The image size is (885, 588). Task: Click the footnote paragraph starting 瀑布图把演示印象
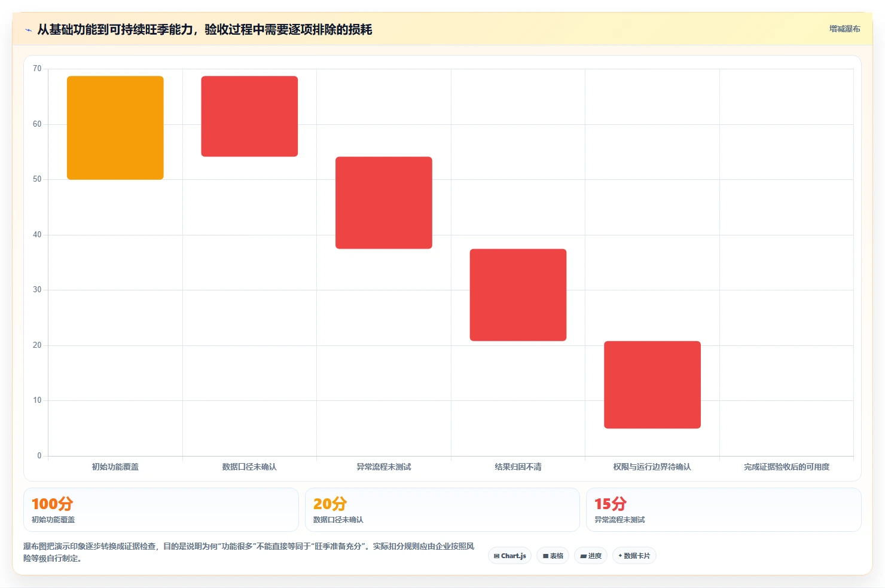point(249,552)
